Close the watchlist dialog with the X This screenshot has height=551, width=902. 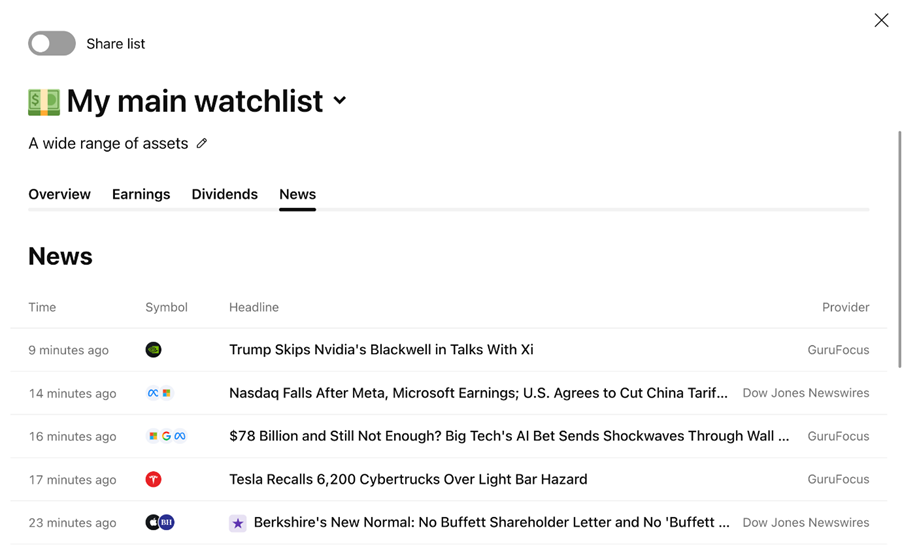[x=881, y=20]
